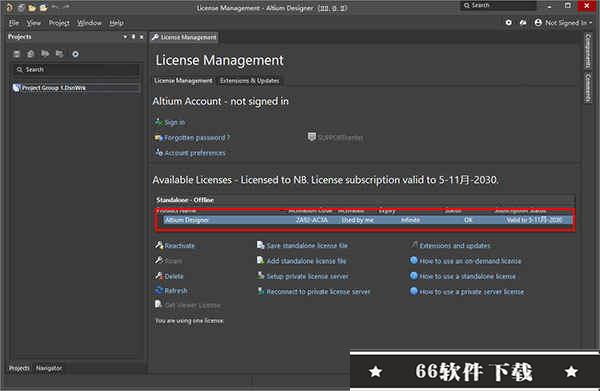Select the Projects bottom panel tab

[x=19, y=368]
